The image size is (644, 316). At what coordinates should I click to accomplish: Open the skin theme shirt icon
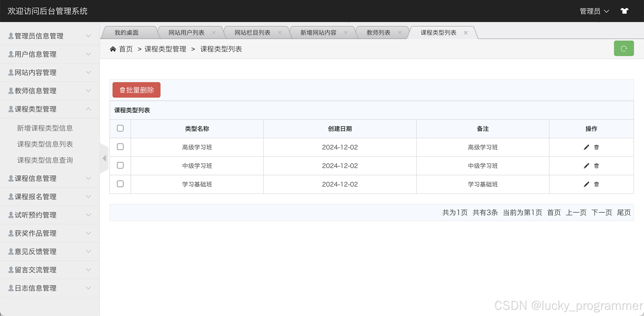(x=624, y=11)
